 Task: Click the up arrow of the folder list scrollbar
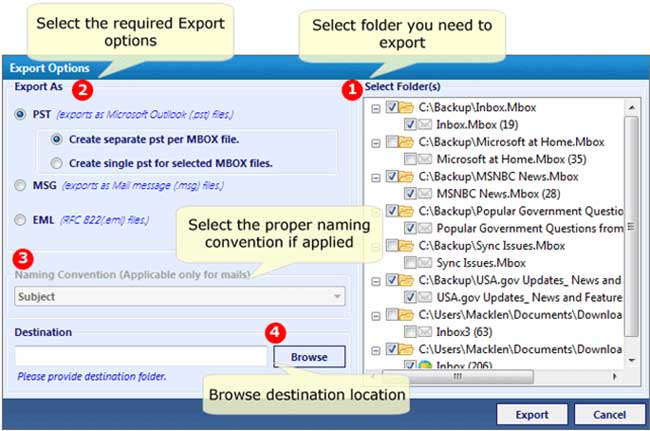click(x=631, y=108)
